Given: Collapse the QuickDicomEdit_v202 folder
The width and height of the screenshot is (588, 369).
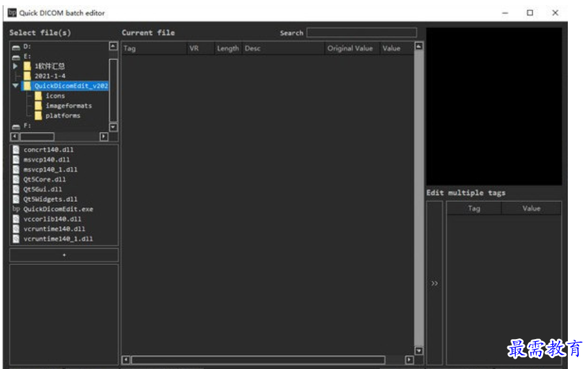Looking at the screenshot, I should pos(16,86).
